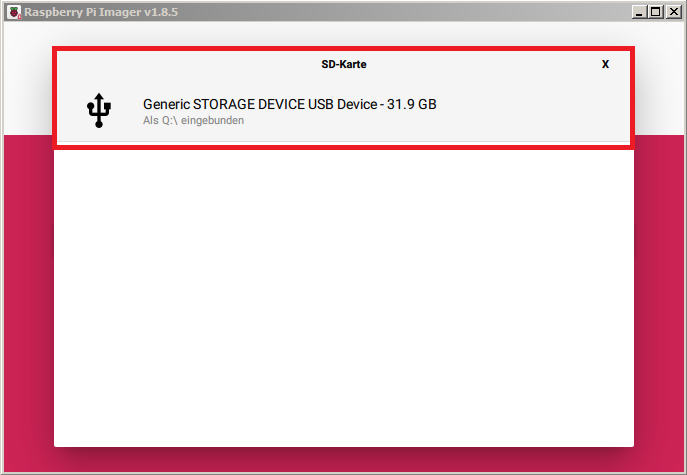Click crimson background right of the dialog
The height and width of the screenshot is (475, 687).
click(x=658, y=300)
